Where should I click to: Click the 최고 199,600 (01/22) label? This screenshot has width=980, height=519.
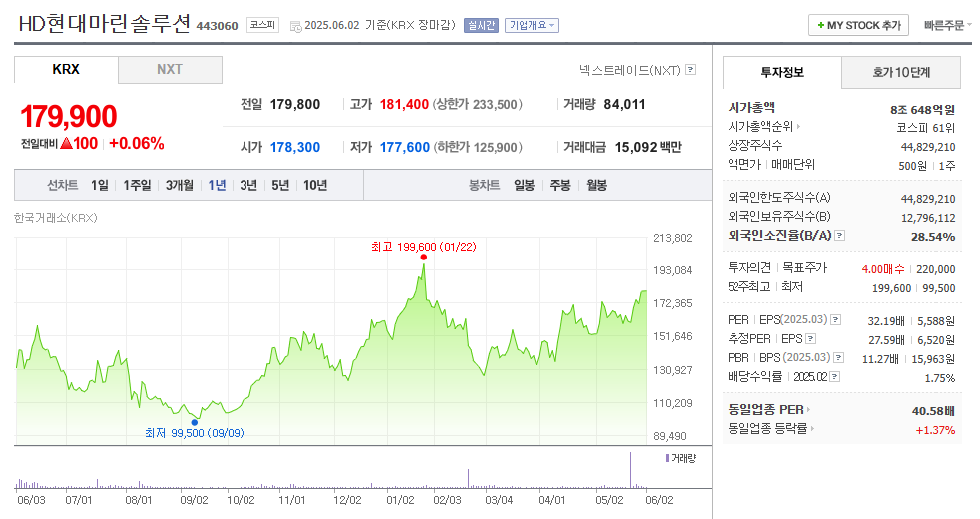click(424, 247)
